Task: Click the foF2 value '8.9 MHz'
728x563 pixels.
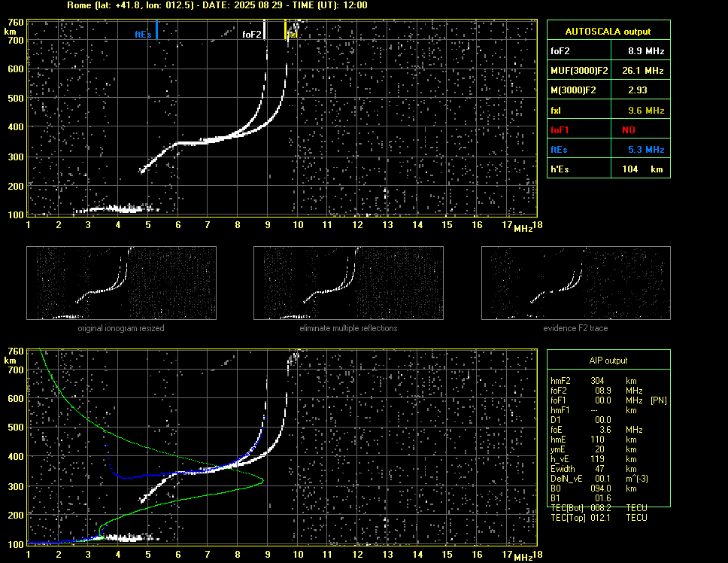Action: click(x=646, y=51)
